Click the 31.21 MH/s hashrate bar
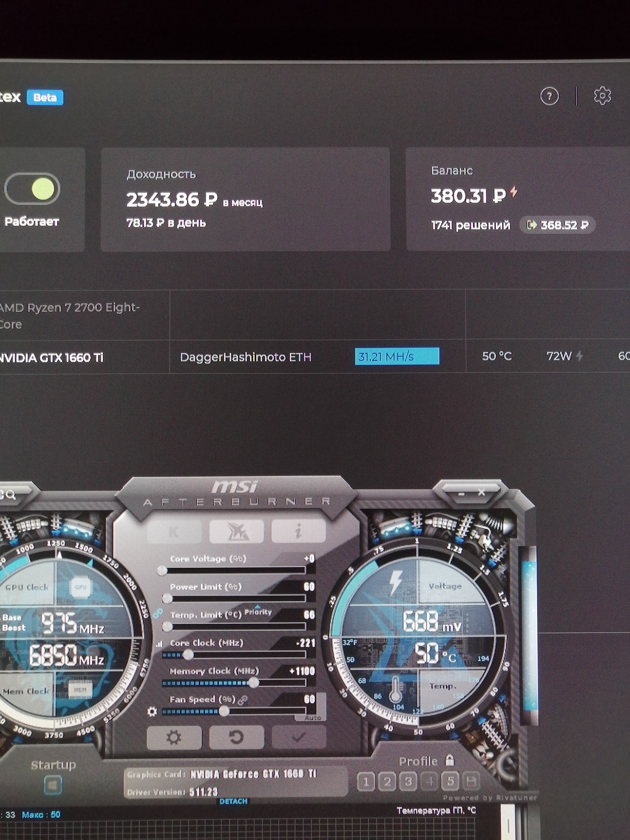This screenshot has width=630, height=840. click(x=397, y=356)
